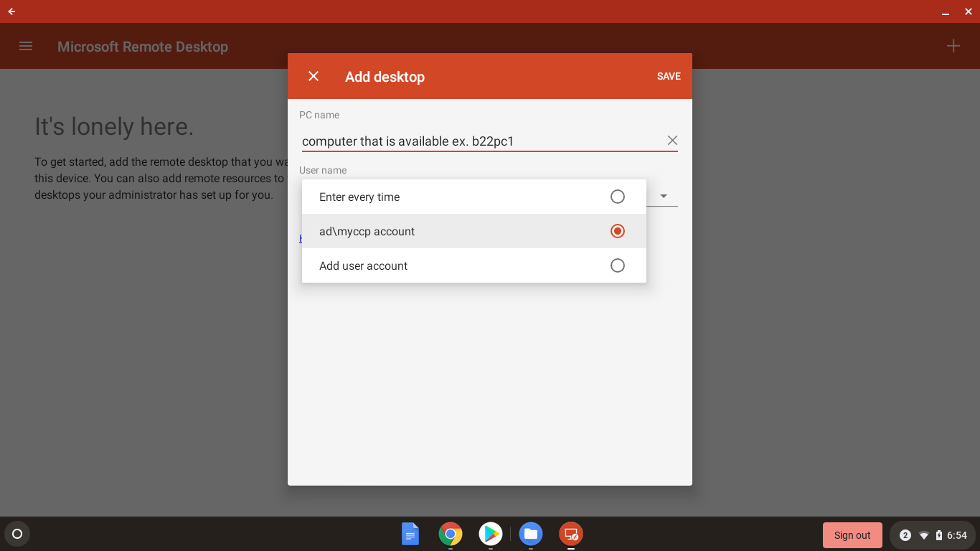Click the Wi-Fi status icon
The width and height of the screenshot is (980, 551).
924,535
